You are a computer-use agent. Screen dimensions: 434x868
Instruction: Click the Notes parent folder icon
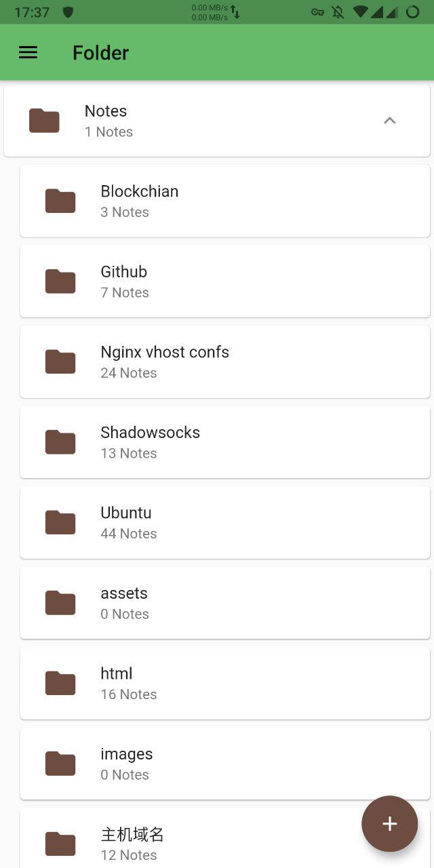[x=43, y=121]
